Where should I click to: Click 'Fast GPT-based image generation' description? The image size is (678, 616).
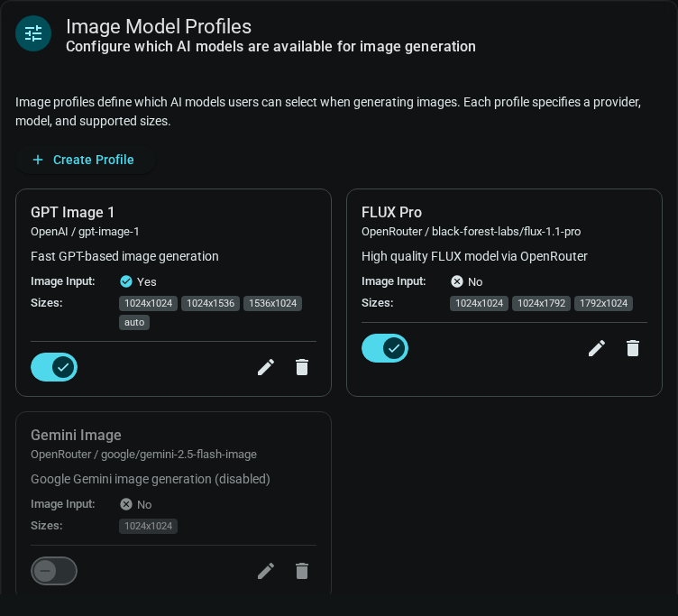124,256
